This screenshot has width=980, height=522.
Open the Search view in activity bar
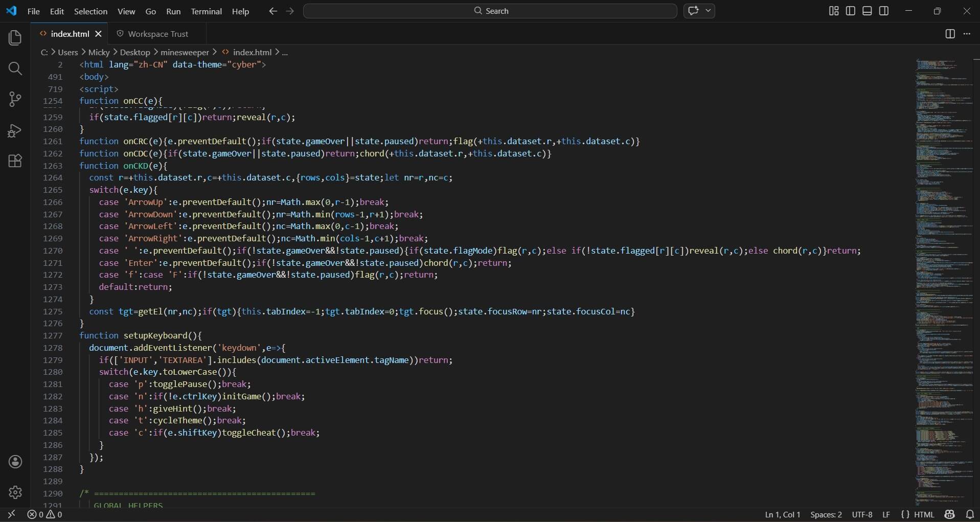[15, 69]
